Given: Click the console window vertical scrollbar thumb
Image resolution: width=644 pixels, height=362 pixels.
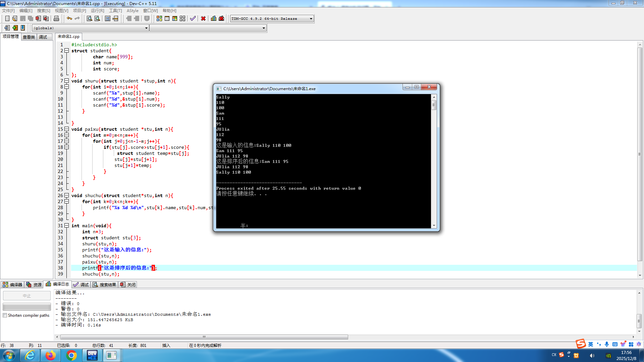Looking at the screenshot, I should tap(434, 105).
